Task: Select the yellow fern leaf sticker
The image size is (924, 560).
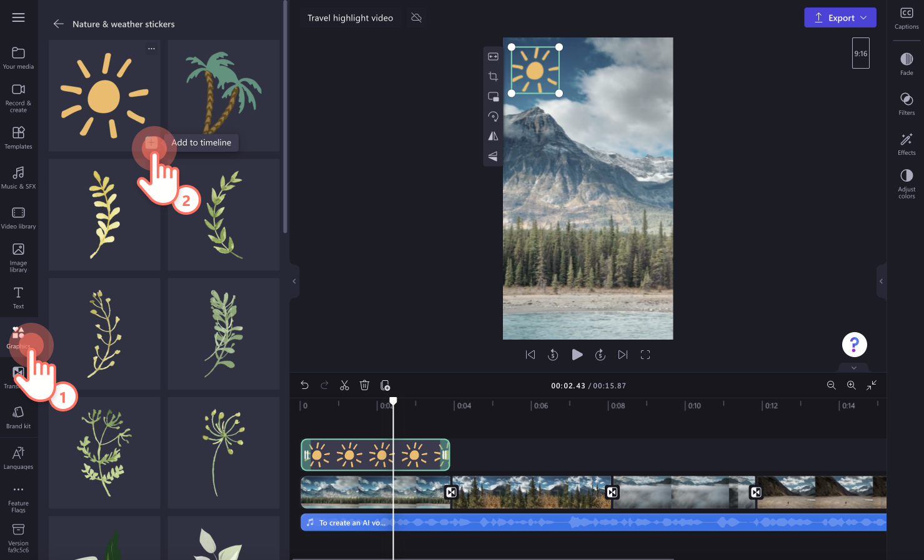Action: 104,214
